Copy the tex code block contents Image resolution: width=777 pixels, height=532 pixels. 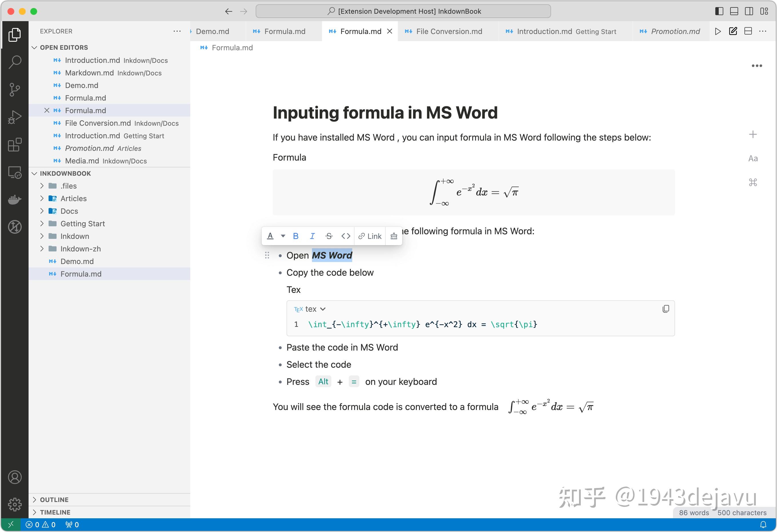666,309
